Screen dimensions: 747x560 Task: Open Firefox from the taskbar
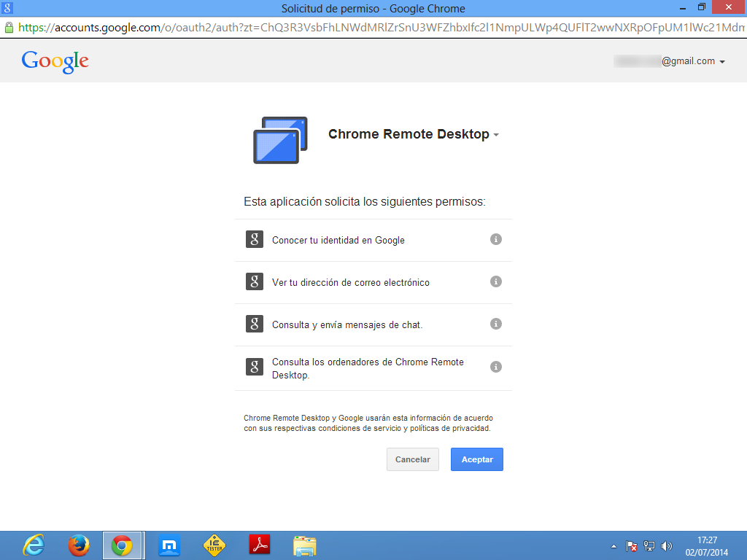[78, 545]
